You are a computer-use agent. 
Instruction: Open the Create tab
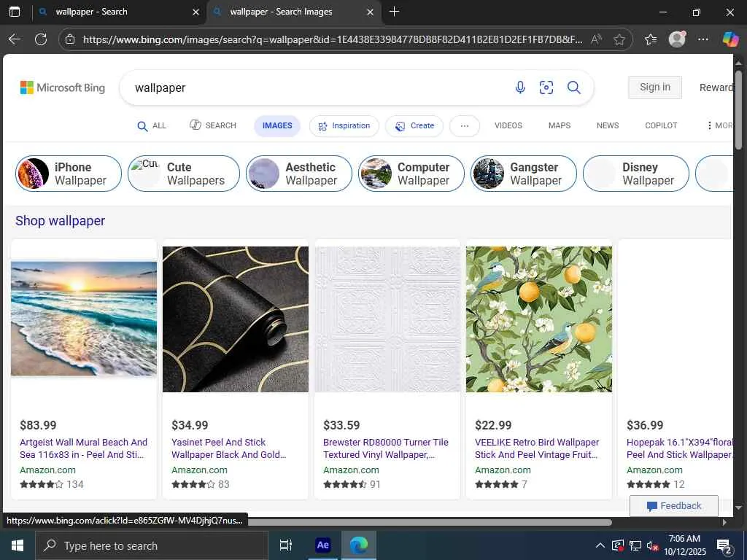pyautogui.click(x=414, y=125)
